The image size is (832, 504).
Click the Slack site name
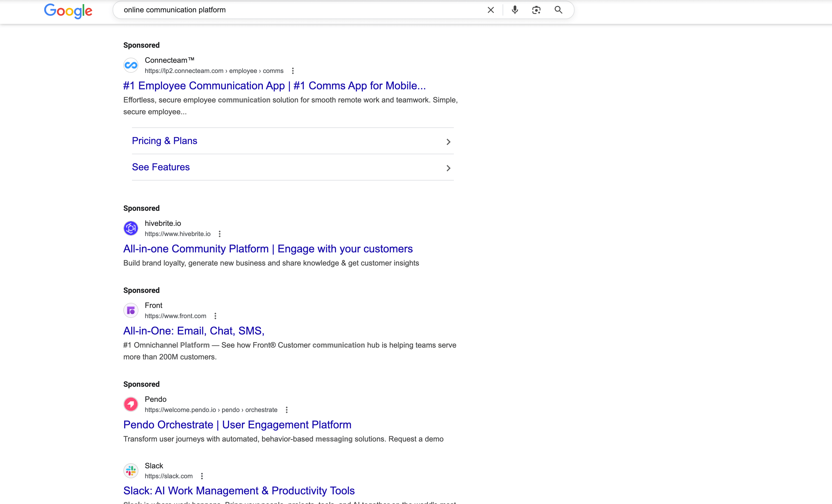pyautogui.click(x=154, y=466)
